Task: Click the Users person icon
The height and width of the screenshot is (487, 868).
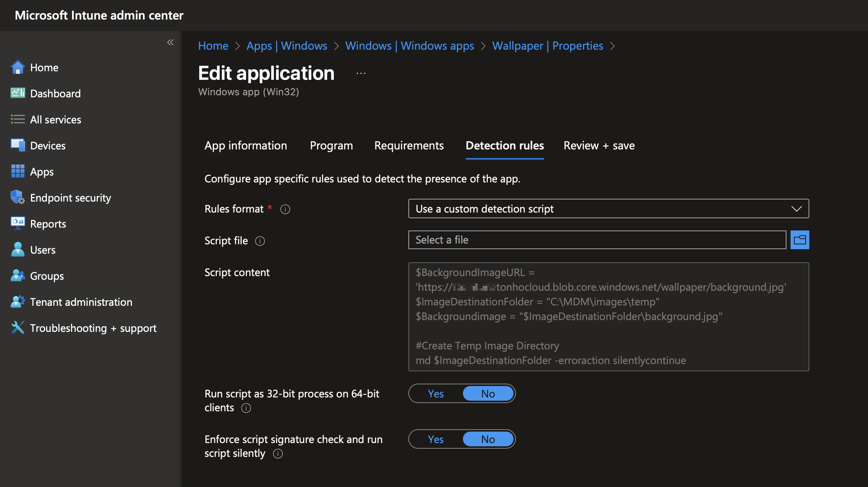Action: click(18, 250)
